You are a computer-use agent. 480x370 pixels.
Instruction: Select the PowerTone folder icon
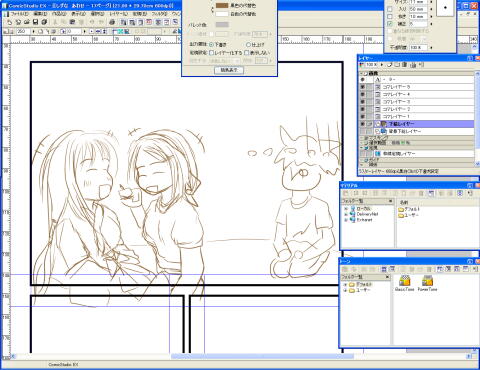click(x=427, y=281)
